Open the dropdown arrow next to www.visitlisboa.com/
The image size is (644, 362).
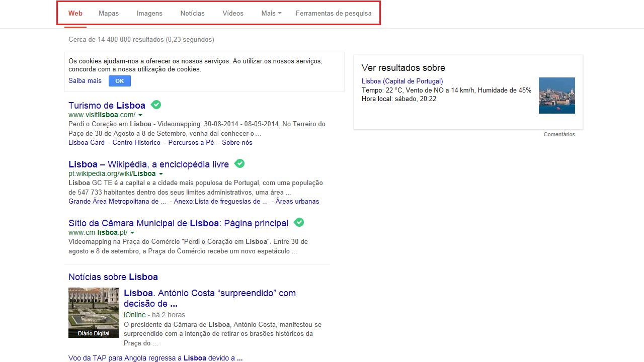tap(140, 115)
